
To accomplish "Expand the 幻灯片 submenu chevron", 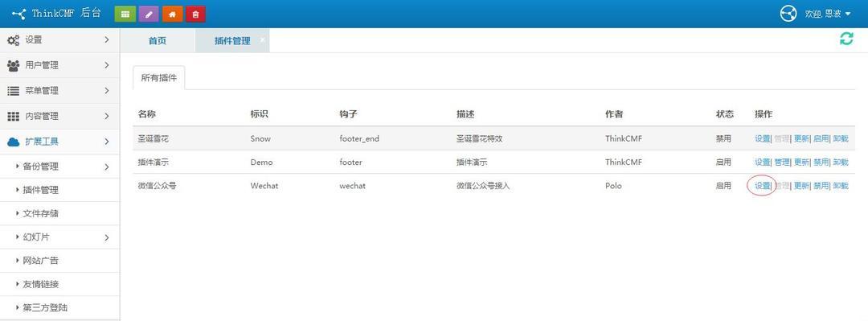I will tap(107, 238).
